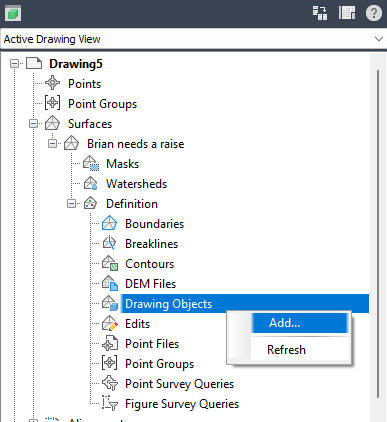Click the Point Files icon
Screen dimensions: 387x422
110,343
